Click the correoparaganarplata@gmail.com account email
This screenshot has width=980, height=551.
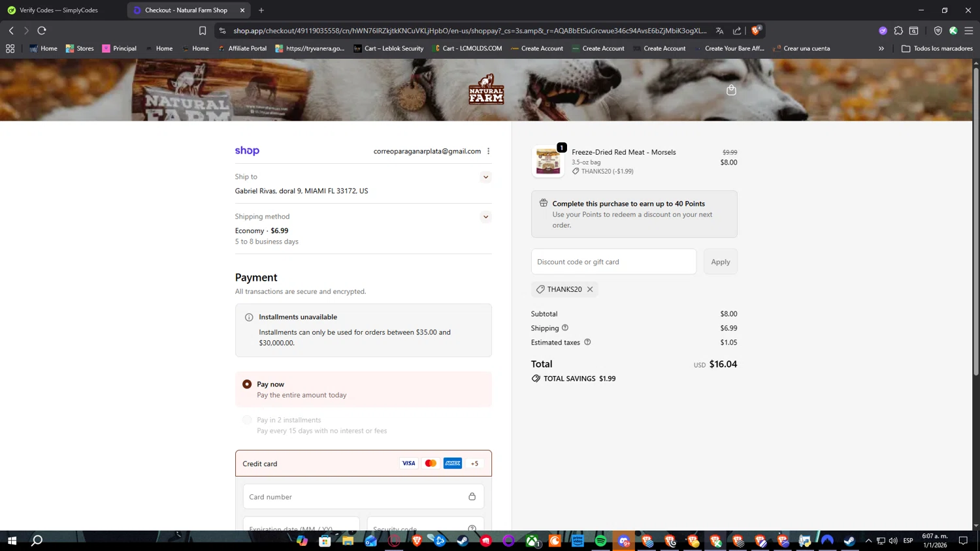tap(427, 151)
